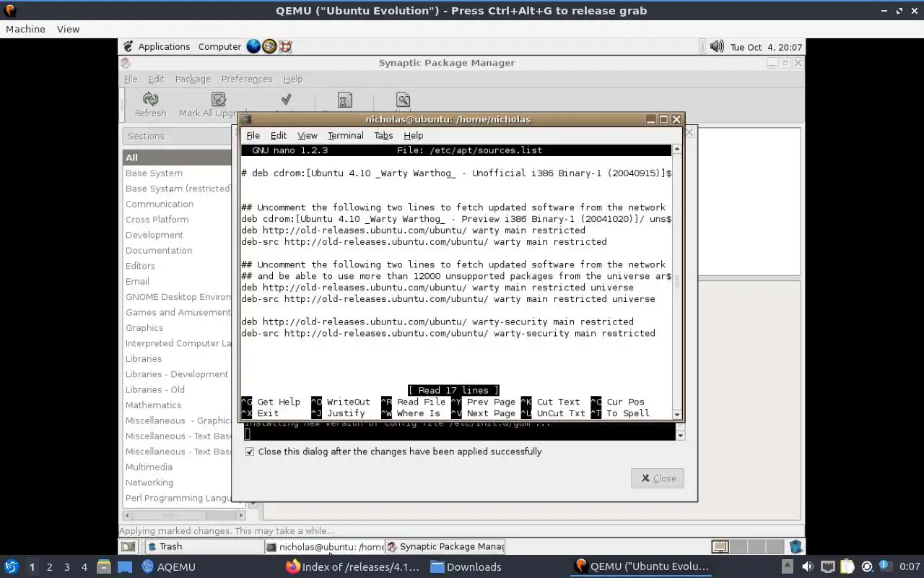Open the trash applet icon in bottom panel

(796, 547)
